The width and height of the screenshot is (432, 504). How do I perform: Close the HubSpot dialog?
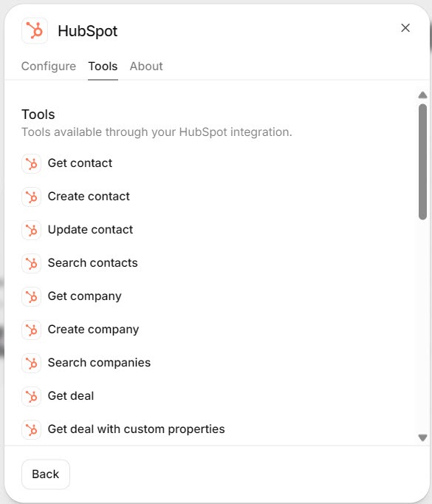pos(405,28)
